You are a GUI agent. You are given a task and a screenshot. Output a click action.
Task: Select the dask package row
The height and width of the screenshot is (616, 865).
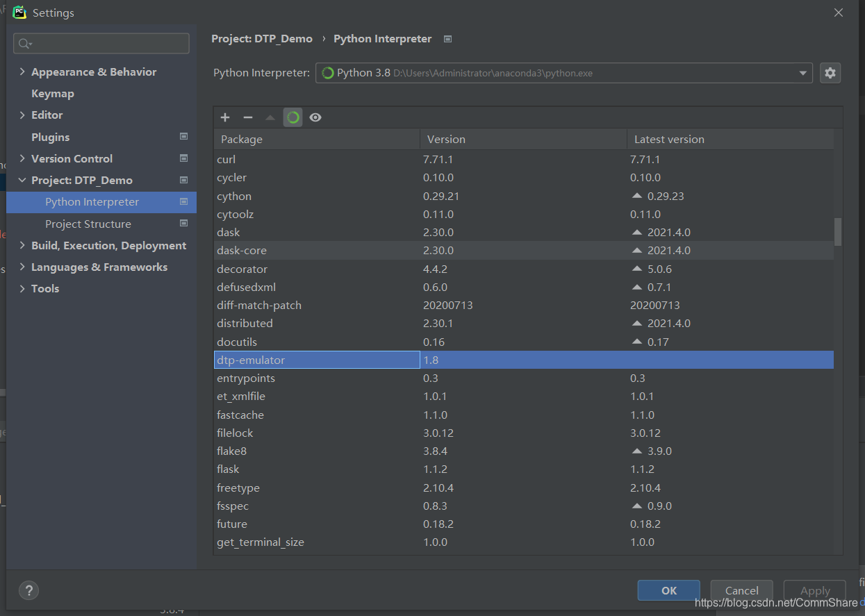pyautogui.click(x=524, y=232)
